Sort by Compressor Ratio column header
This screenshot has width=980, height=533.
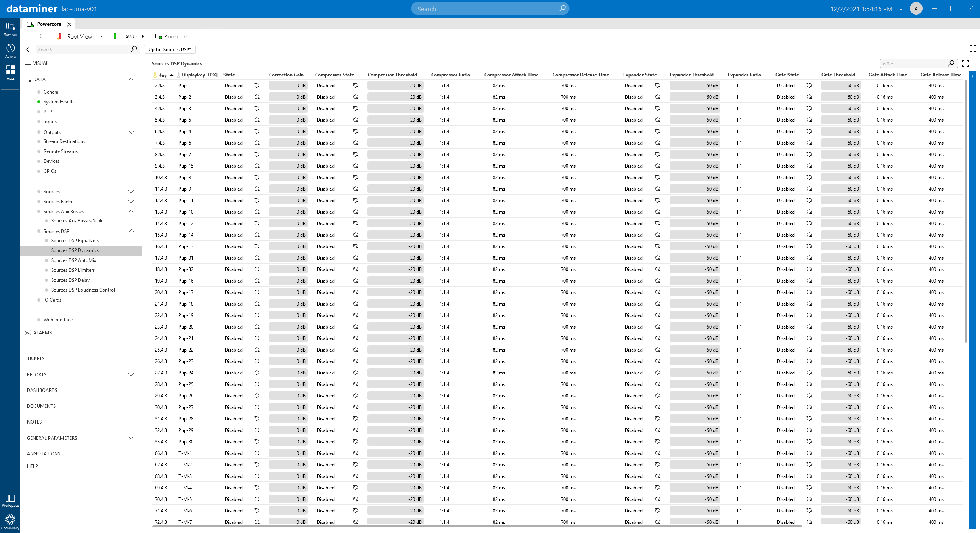coord(450,75)
